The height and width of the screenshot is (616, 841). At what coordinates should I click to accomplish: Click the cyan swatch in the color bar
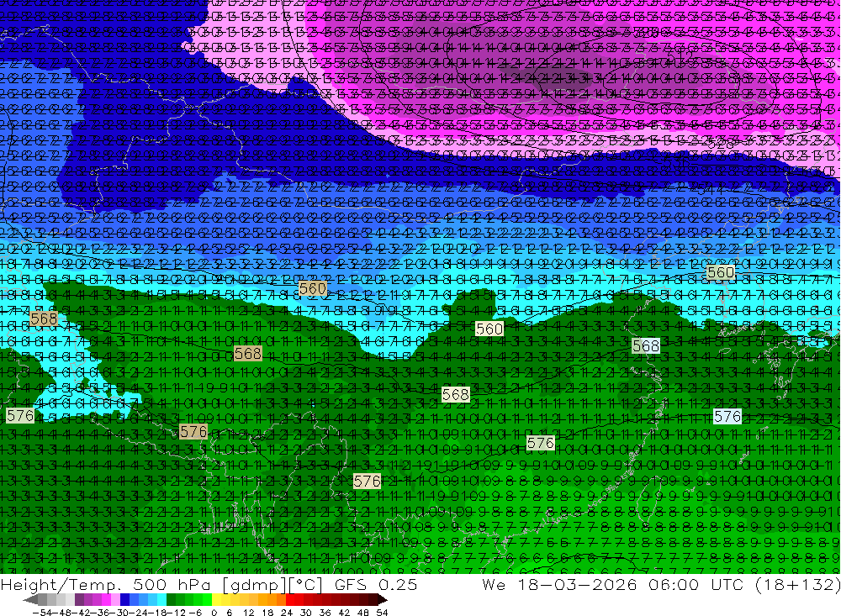pos(161,600)
